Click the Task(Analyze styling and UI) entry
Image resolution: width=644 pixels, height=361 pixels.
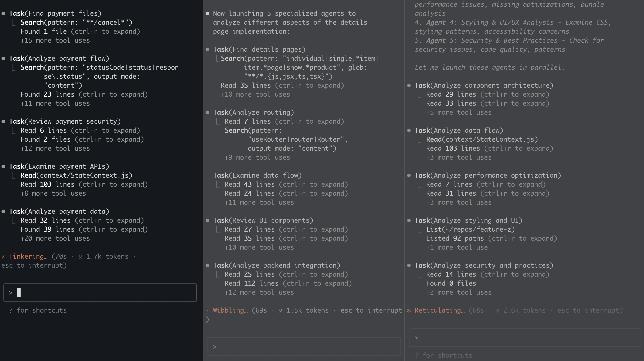click(x=468, y=220)
